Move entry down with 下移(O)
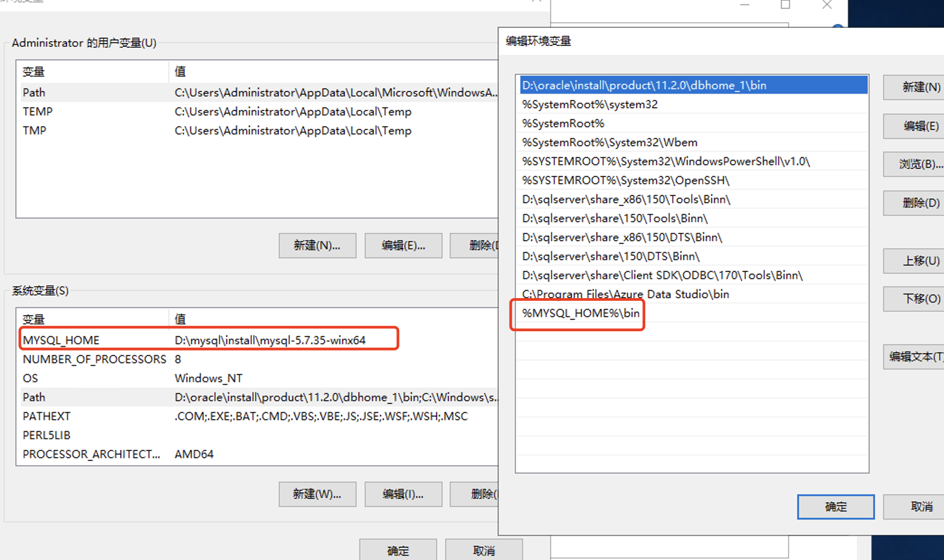The image size is (944, 560). point(914,299)
